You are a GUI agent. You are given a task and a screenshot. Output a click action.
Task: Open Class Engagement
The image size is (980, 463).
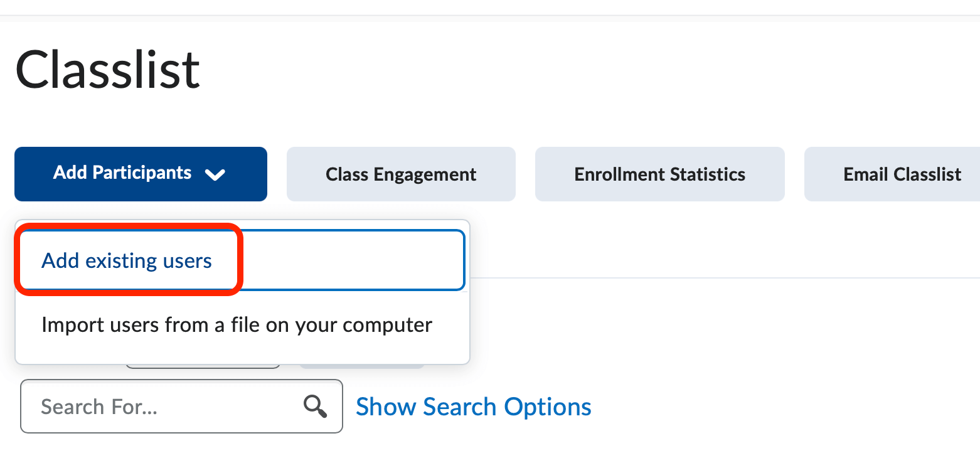401,174
